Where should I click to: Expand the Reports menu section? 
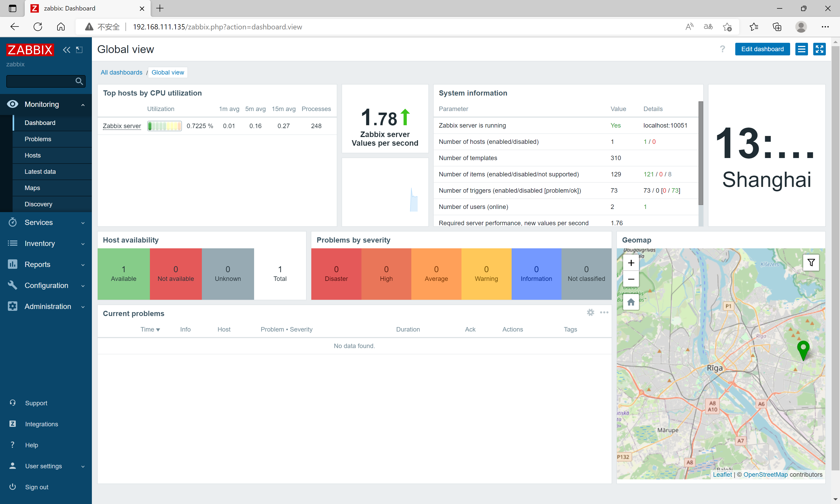(x=83, y=265)
